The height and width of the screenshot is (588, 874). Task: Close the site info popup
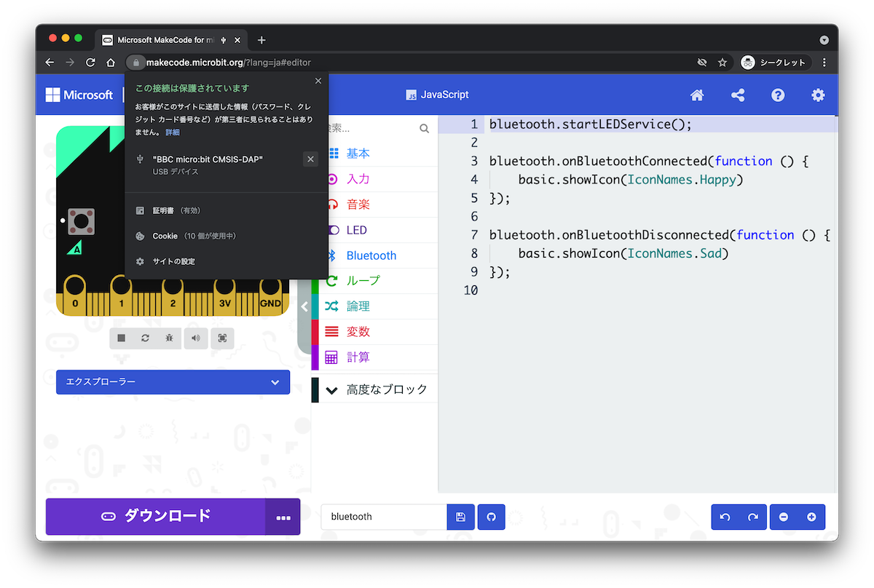point(318,82)
